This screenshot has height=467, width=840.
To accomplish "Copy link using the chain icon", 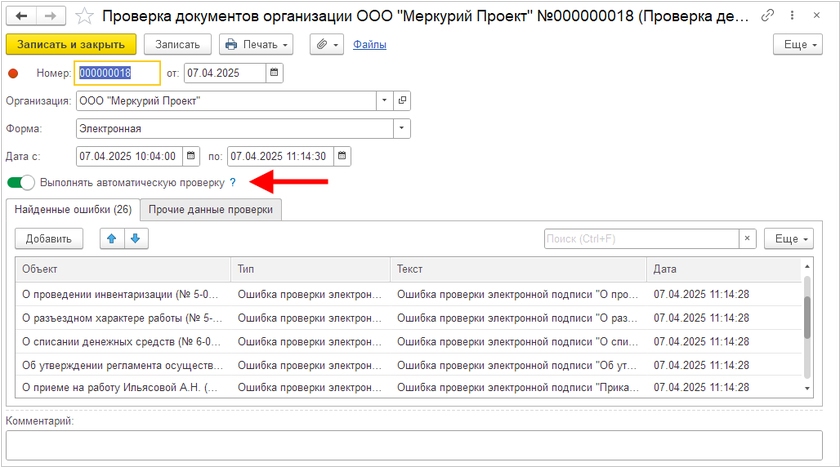I will click(x=768, y=16).
